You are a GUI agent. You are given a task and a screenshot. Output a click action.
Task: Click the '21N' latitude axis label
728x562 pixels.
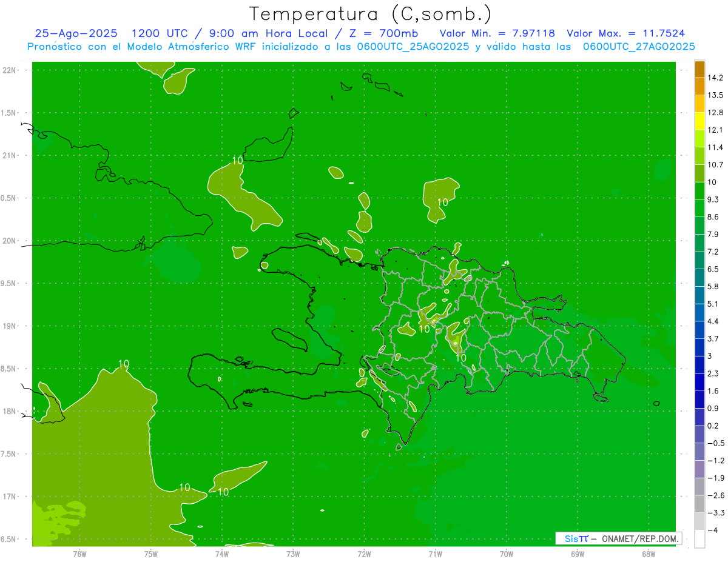[x=8, y=156]
